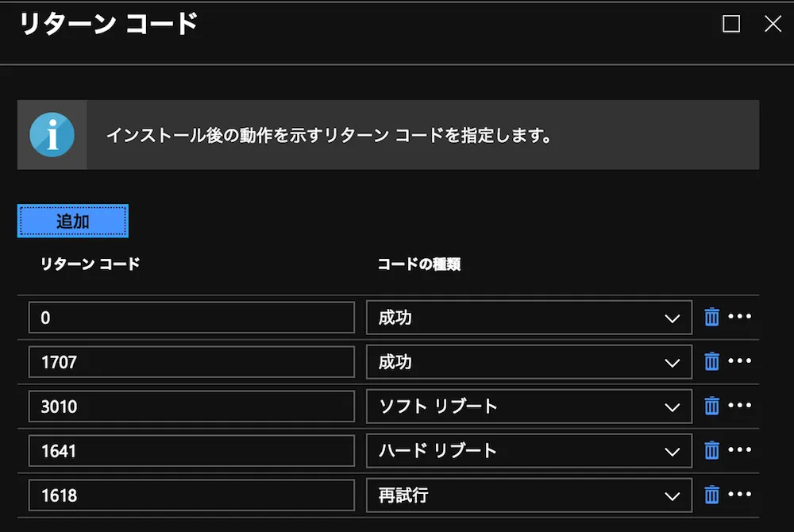Viewport: 794px width, 532px height.
Task: Open more options for code 3010 row
Action: click(739, 406)
